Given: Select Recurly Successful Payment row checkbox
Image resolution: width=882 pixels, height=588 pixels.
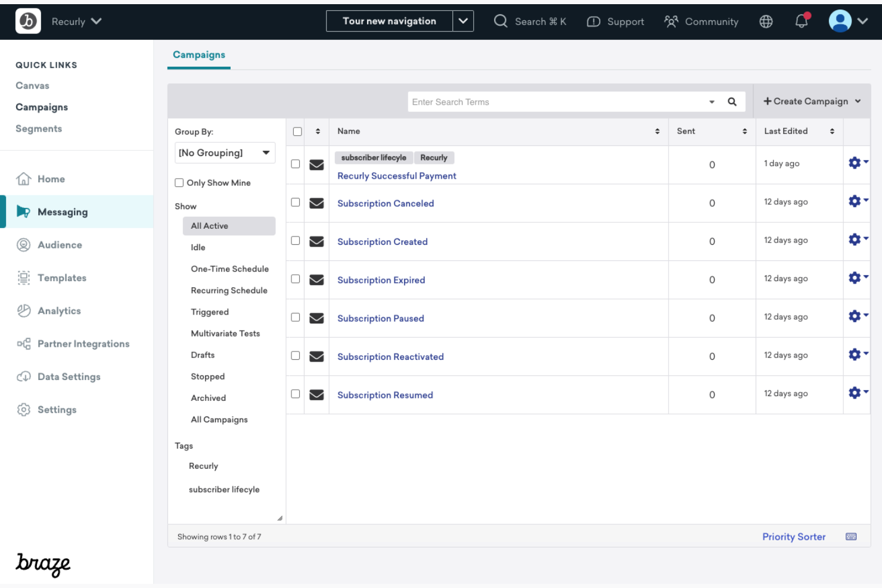Looking at the screenshot, I should click(295, 164).
